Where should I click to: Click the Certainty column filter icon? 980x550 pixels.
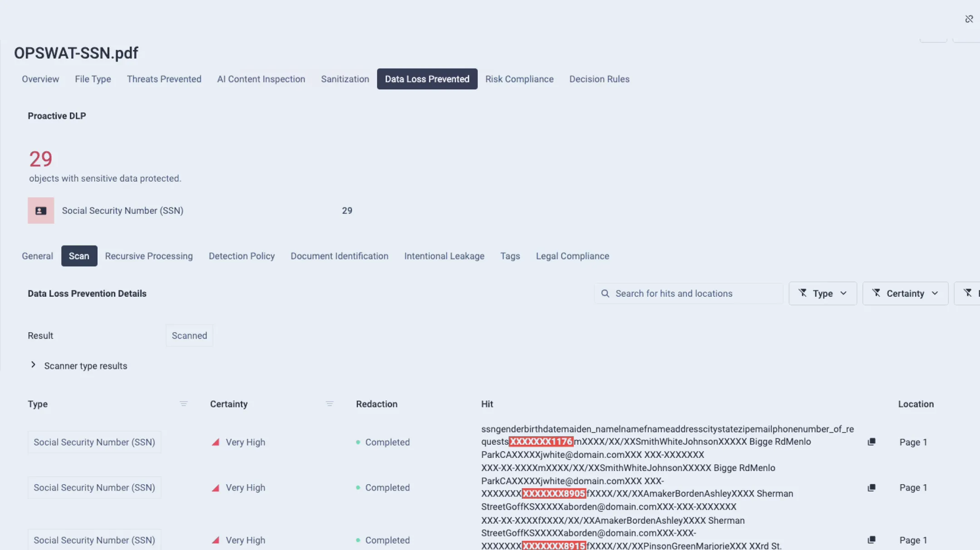(x=330, y=404)
